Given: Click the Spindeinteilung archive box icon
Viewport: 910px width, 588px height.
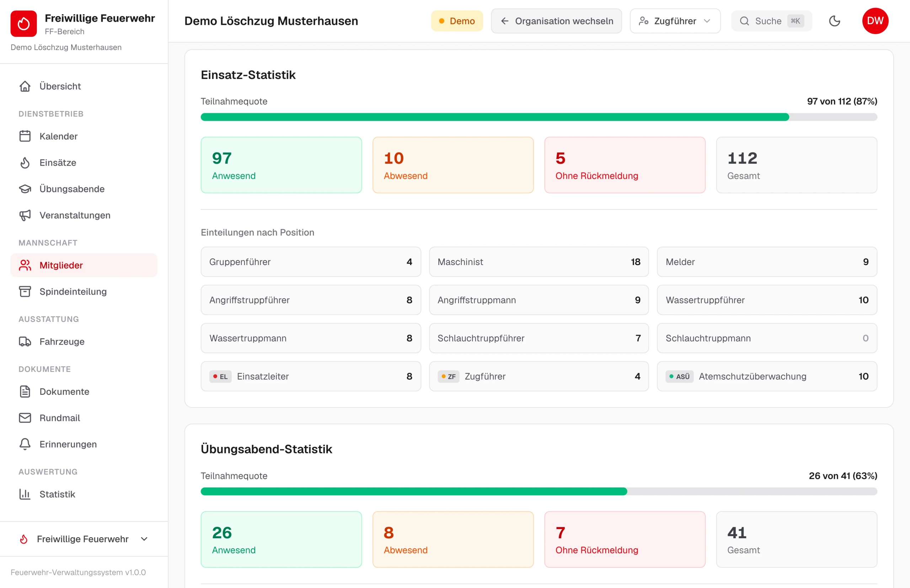Looking at the screenshot, I should (x=25, y=292).
